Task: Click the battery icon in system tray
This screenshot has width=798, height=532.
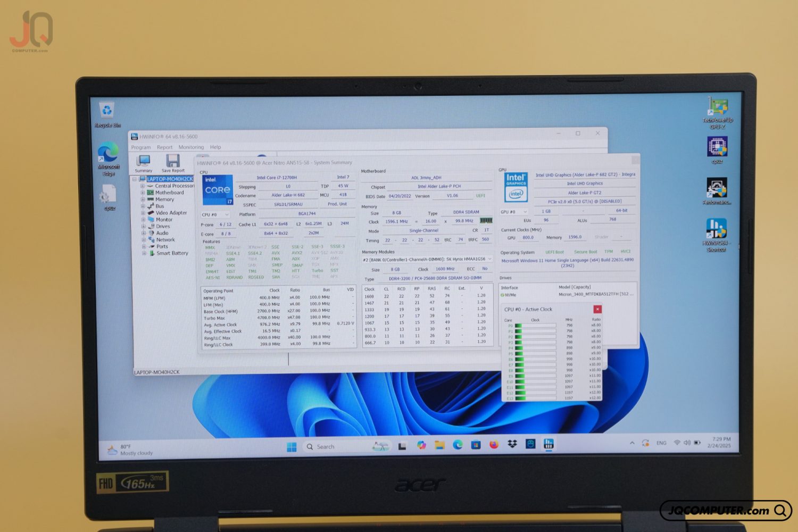Action: (x=697, y=443)
